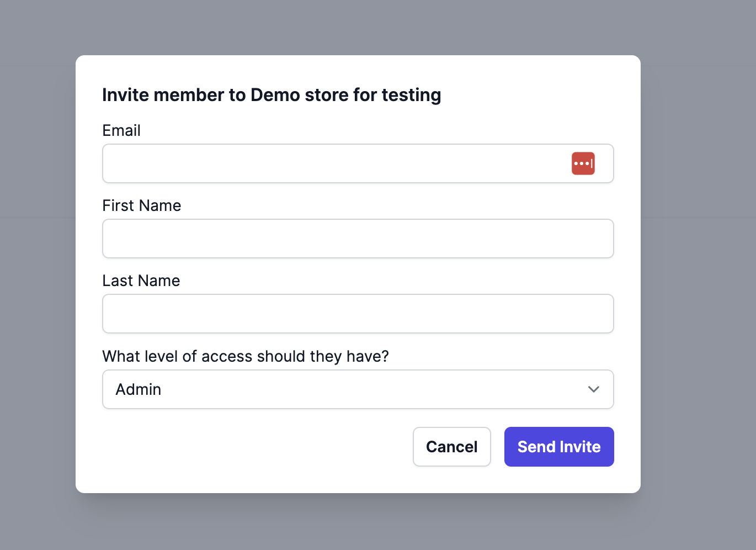This screenshot has width=756, height=550.
Task: Click the gray backdrop below the dialog
Action: pyautogui.click(x=358, y=522)
